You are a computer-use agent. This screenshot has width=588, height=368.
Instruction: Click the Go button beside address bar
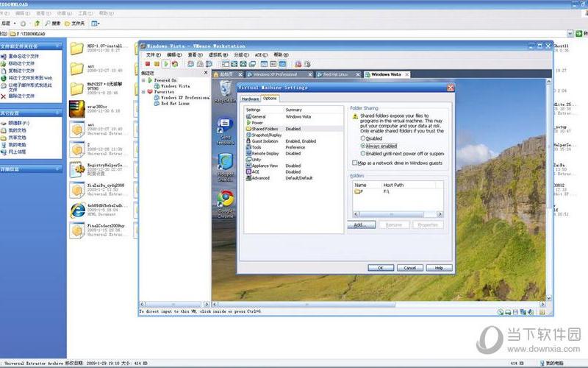[580, 34]
